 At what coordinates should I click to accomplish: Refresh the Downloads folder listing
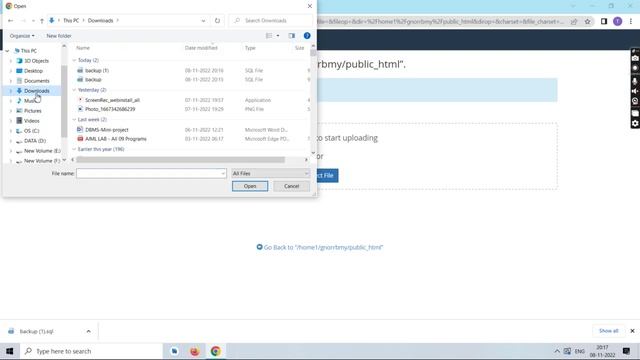[217, 20]
